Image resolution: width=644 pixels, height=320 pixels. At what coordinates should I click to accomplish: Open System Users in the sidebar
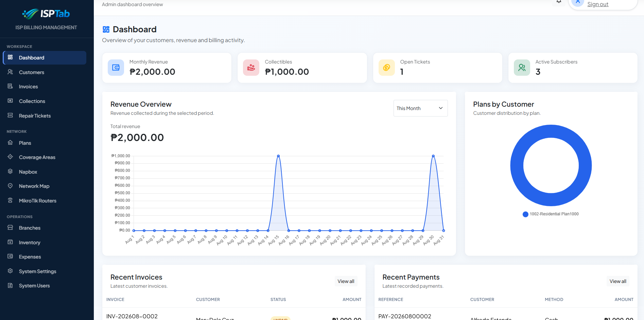[x=45, y=286]
